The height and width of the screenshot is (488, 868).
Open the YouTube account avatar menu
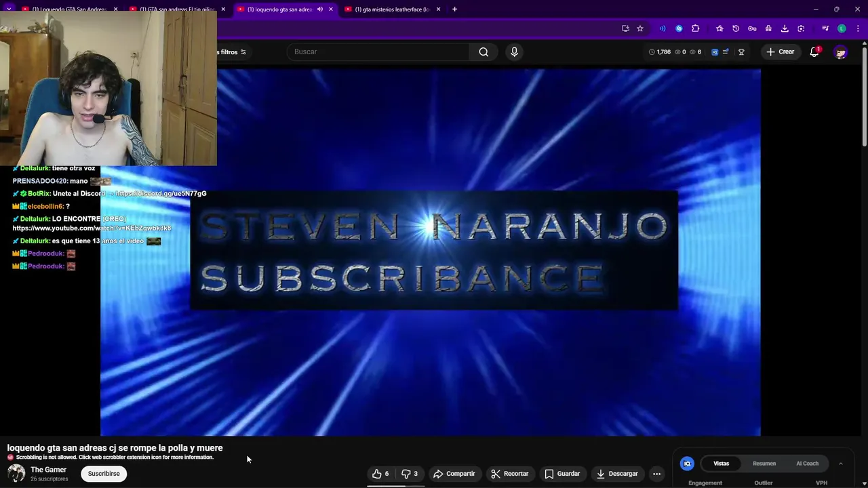(841, 52)
